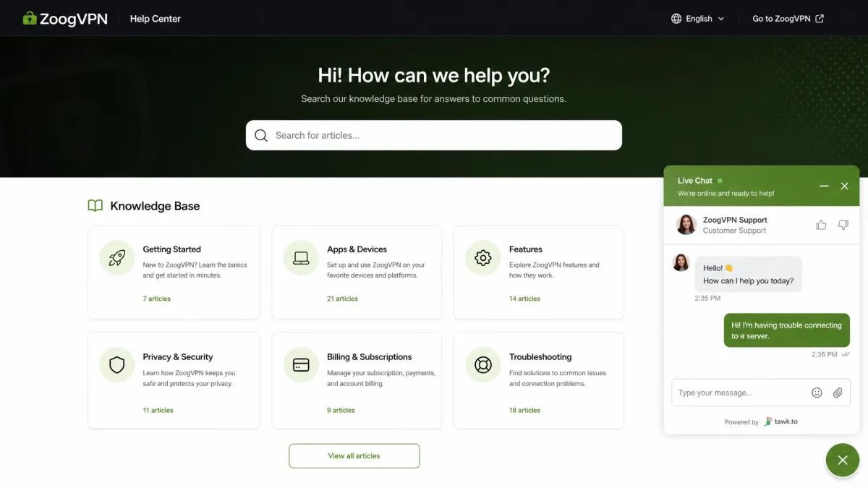Open the Privacy & Security category title
868x488 pixels.
(x=178, y=357)
